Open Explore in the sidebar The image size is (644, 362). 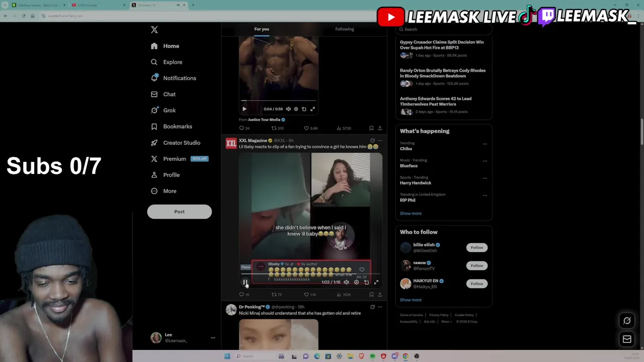pyautogui.click(x=167, y=62)
